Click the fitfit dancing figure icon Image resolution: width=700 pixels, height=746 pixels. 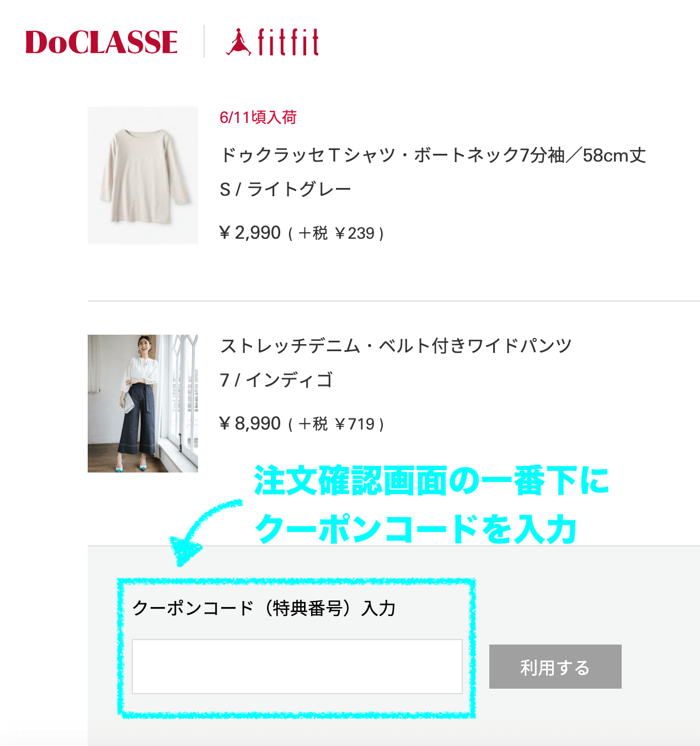[238, 42]
